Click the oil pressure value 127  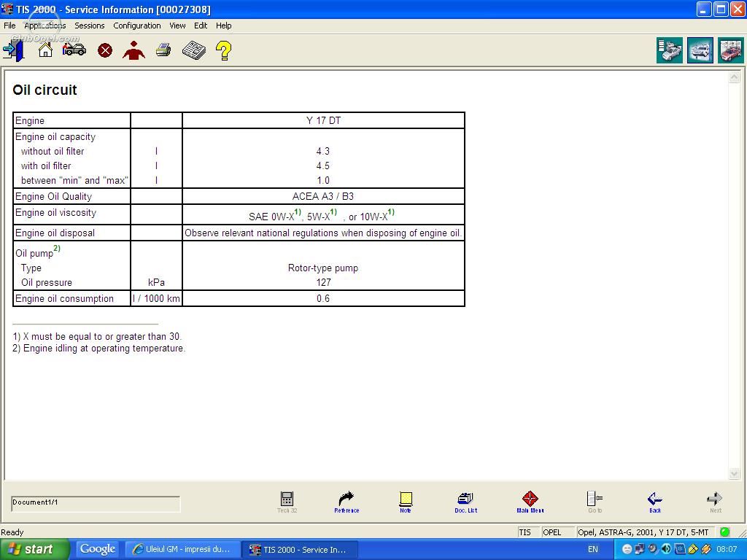point(323,282)
